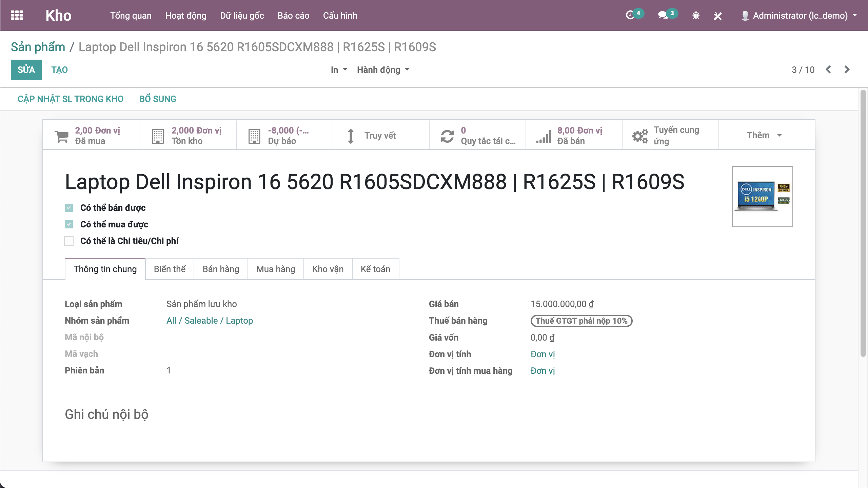
Task: Go to next record arrow
Action: point(847,70)
